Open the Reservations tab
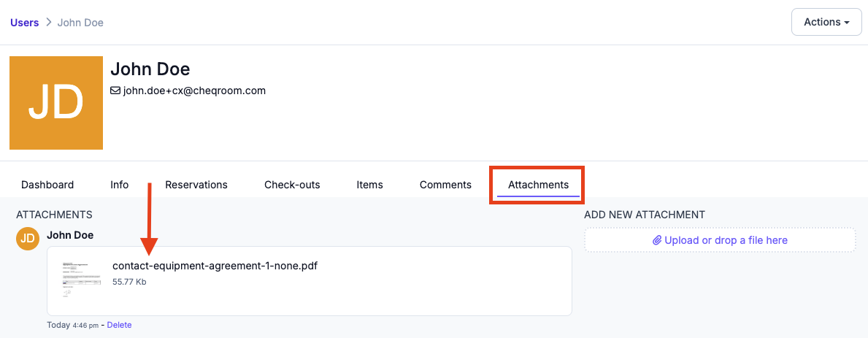Image resolution: width=868 pixels, height=338 pixels. tap(196, 185)
